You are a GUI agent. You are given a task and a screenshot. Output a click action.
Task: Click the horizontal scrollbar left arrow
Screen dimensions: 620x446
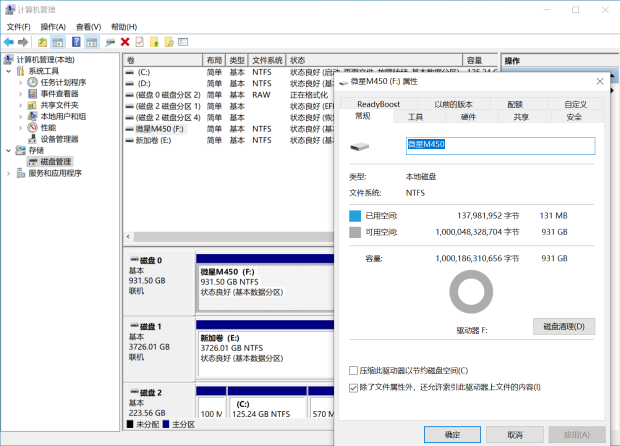pyautogui.click(x=128, y=236)
